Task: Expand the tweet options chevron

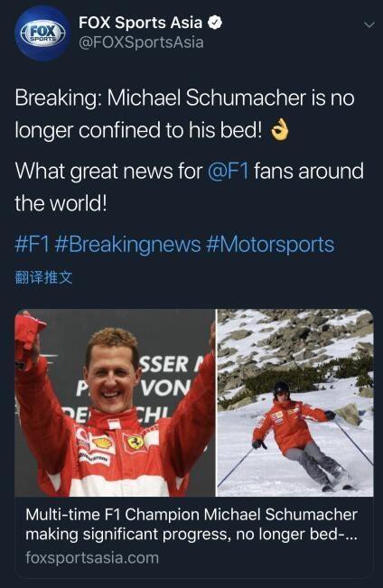Action: point(369,25)
